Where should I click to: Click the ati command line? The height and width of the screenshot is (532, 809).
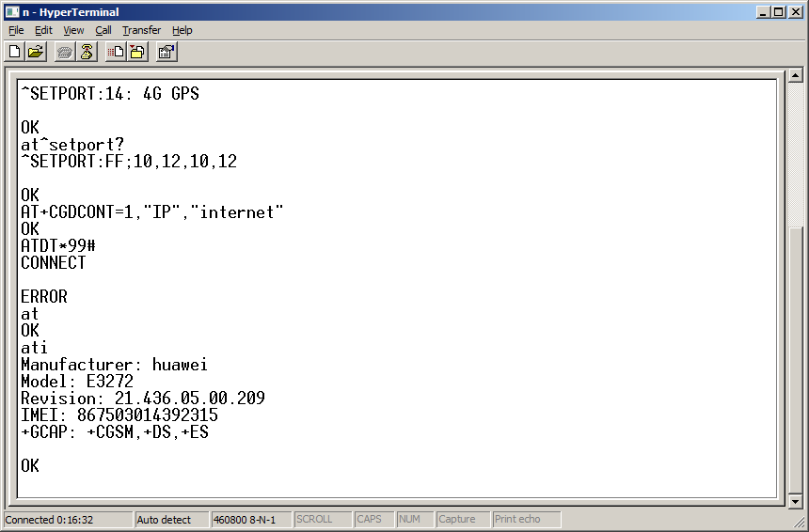34,348
